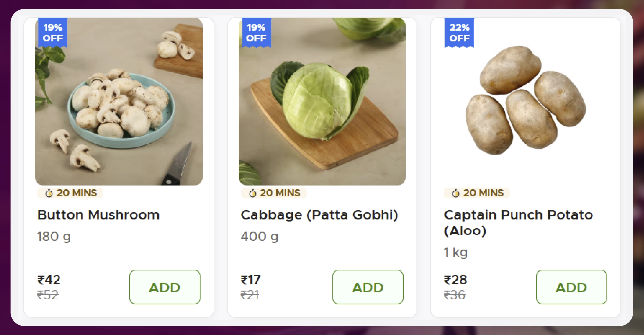Viewport: 644px width, 335px height.
Task: Click the 19% OFF badge on mushroom
Action: point(53,33)
